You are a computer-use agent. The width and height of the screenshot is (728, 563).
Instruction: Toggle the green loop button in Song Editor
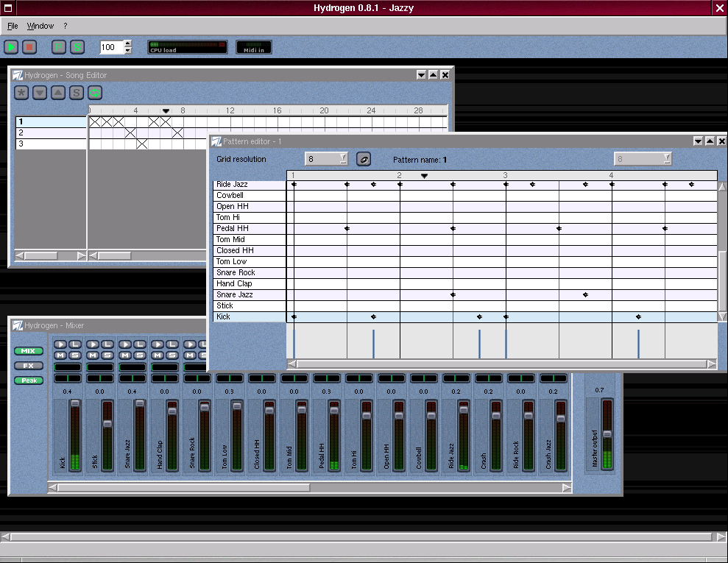click(x=95, y=93)
